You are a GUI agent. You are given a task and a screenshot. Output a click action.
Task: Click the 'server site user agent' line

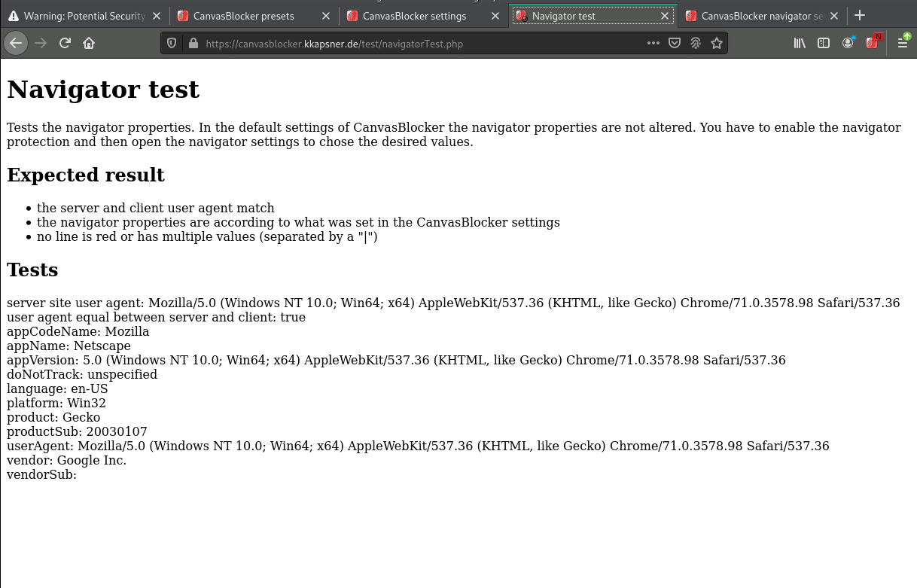point(453,303)
